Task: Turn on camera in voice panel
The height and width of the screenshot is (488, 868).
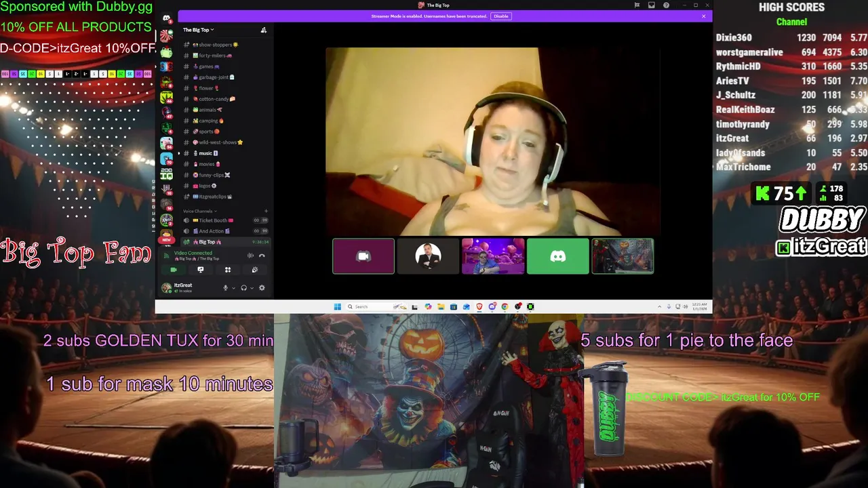Action: [174, 270]
